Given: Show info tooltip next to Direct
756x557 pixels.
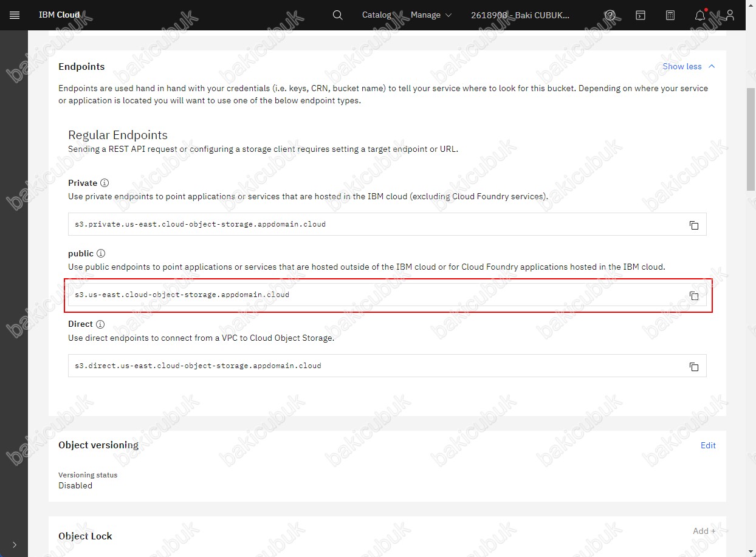Looking at the screenshot, I should pos(100,324).
